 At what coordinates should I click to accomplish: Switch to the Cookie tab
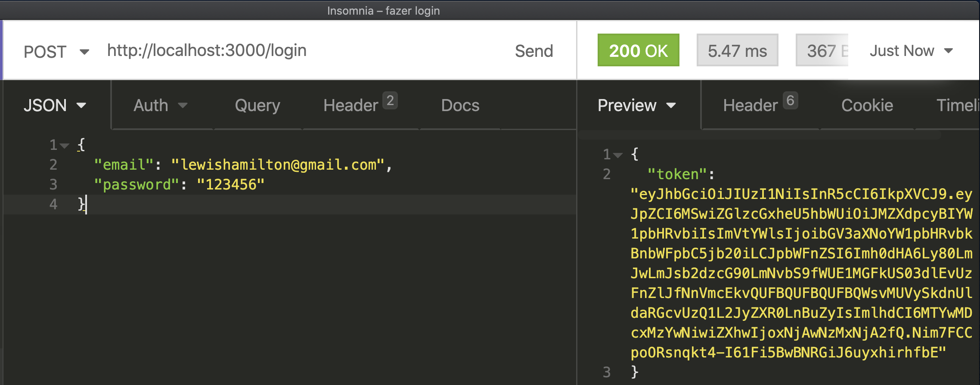click(867, 105)
